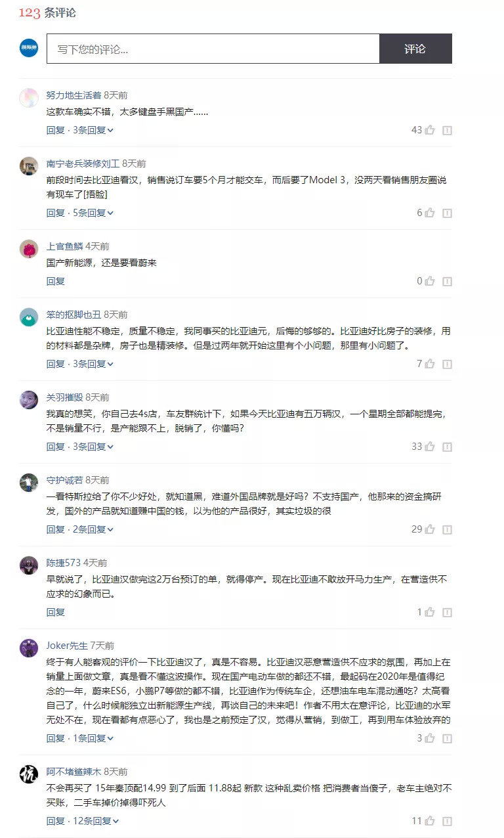Click thumbs-up on 笨的抠脚也丑's comment
The width and height of the screenshot is (504, 838).
click(430, 364)
